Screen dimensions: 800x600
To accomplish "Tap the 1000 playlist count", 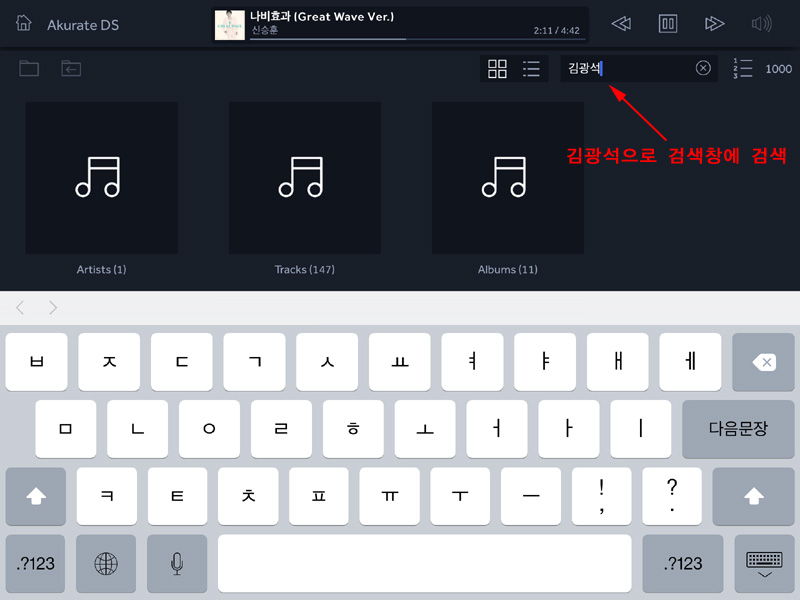I will [779, 69].
